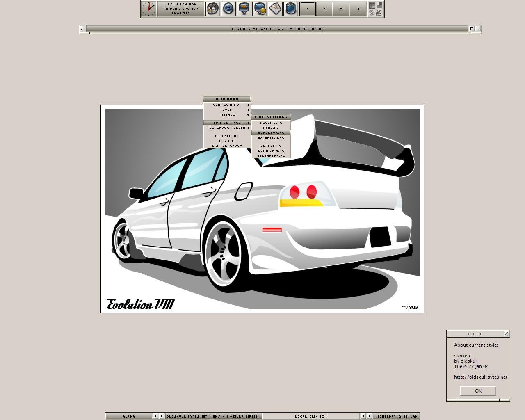The image size is (525, 420).
Task: Minimize the Mozilla Firebird window
Action: click(82, 29)
